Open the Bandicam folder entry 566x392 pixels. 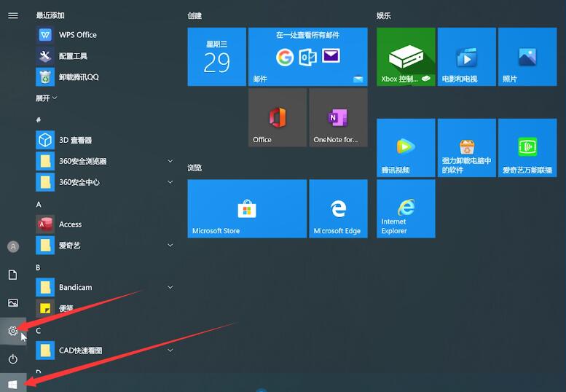(105, 287)
